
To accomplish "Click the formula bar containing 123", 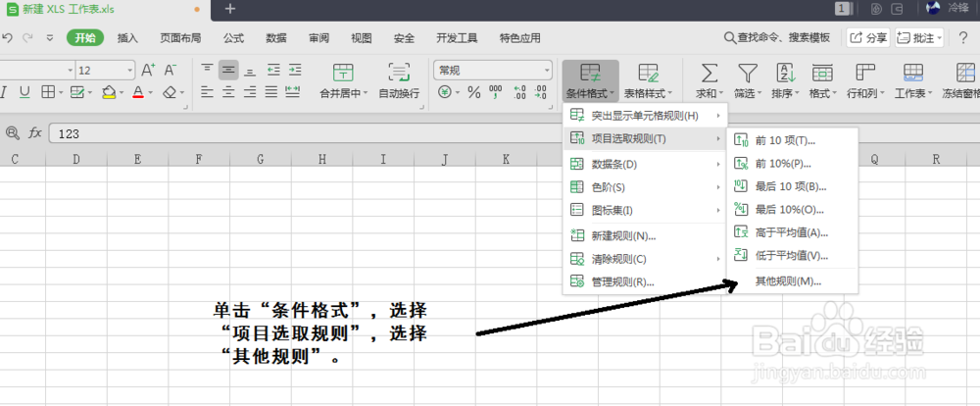I will pyautogui.click(x=513, y=132).
